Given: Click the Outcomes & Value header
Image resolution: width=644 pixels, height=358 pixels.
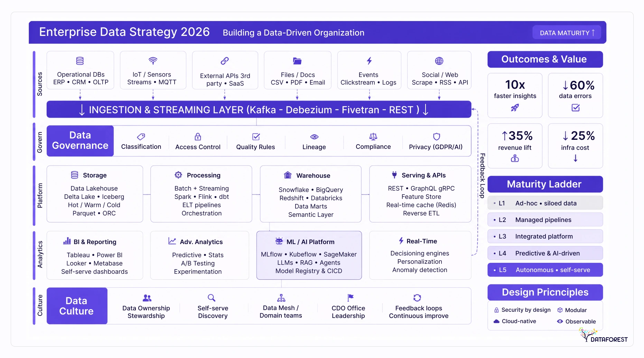Looking at the screenshot, I should coord(545,59).
